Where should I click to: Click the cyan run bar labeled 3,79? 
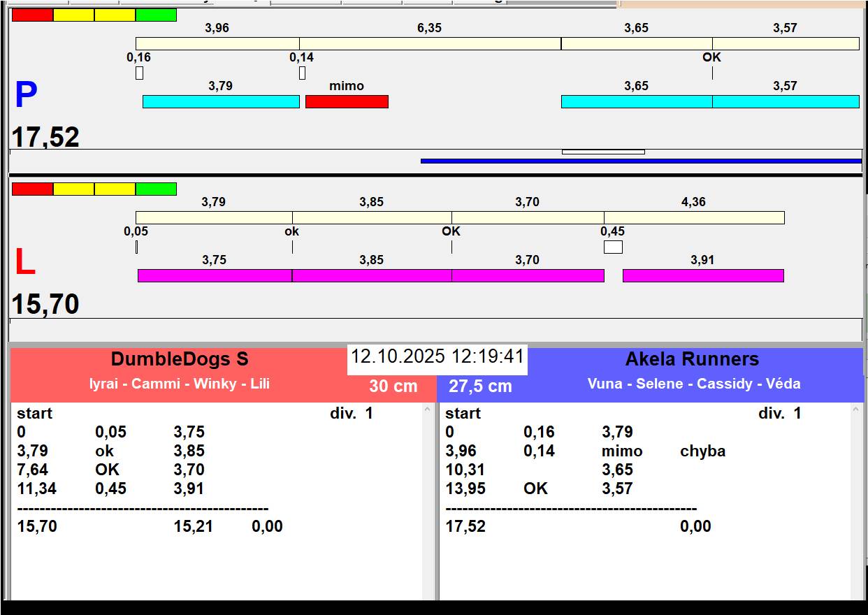click(221, 101)
